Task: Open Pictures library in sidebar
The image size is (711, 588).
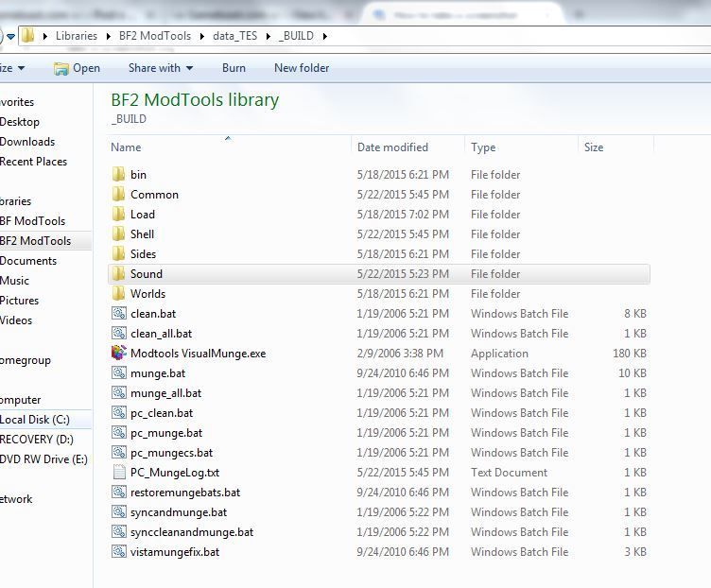Action: click(19, 301)
